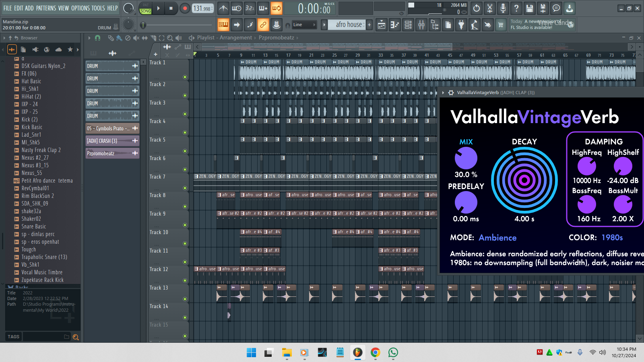644x362 pixels.
Task: Click the metronome icon
Action: point(223,8)
